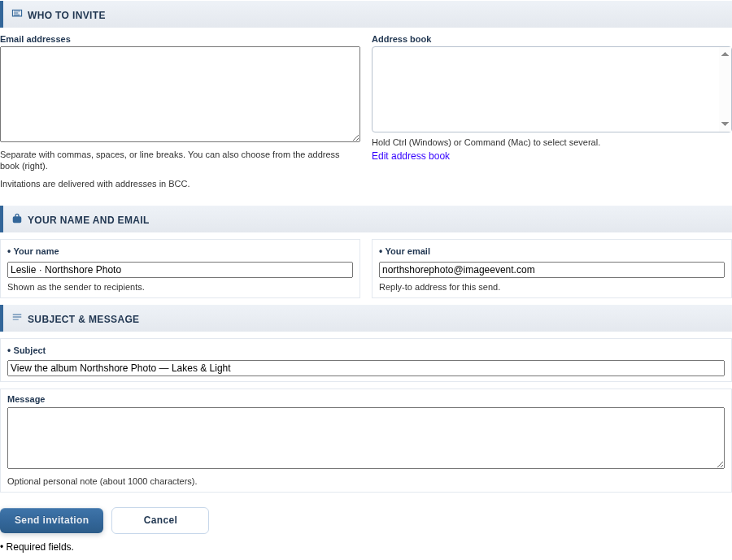Click the Address book scroll down arrow
The height and width of the screenshot is (560, 732).
pos(725,124)
